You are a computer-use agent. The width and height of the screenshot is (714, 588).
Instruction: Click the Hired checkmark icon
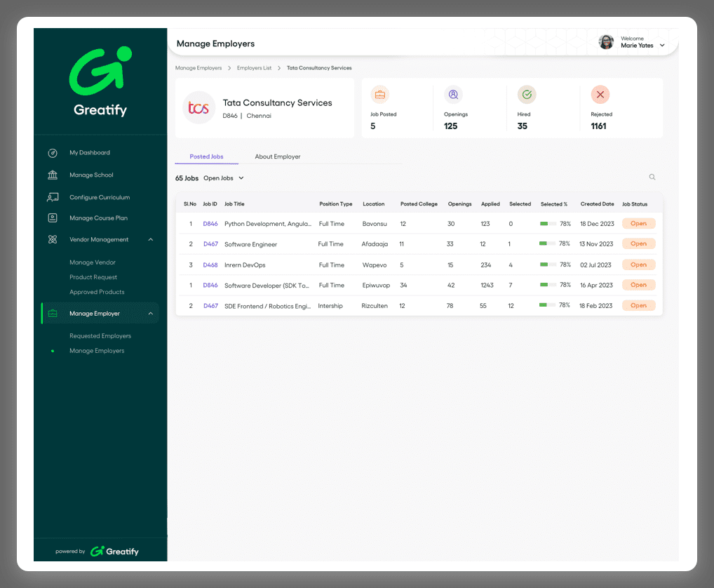click(x=526, y=95)
